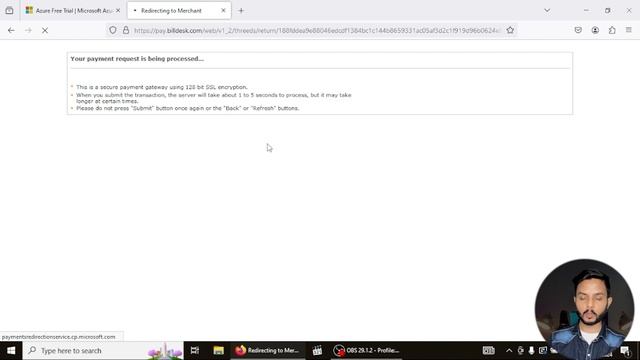Open the notification center icon
Screen dimensions: 640x360
[625, 351]
